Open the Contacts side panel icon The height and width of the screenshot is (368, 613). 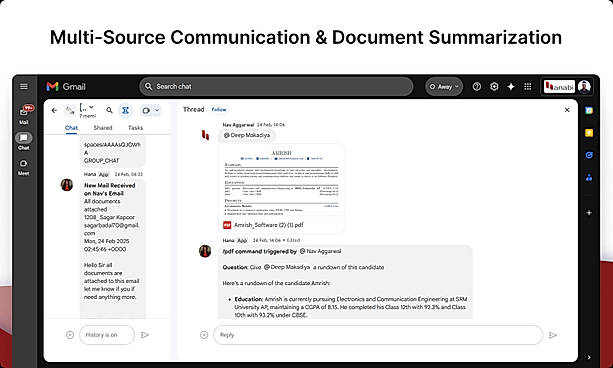pos(589,178)
